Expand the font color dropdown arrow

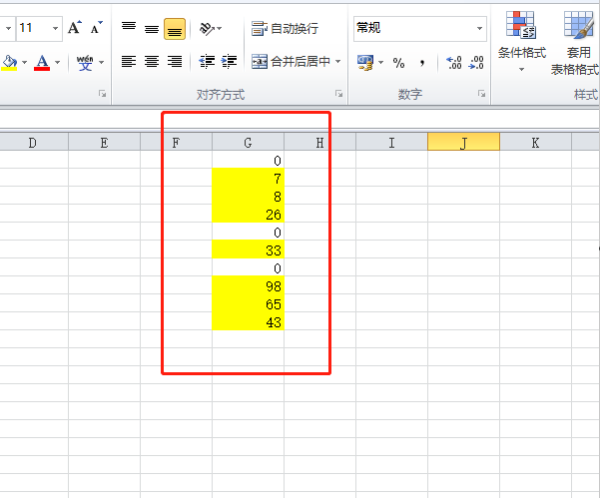click(x=57, y=62)
